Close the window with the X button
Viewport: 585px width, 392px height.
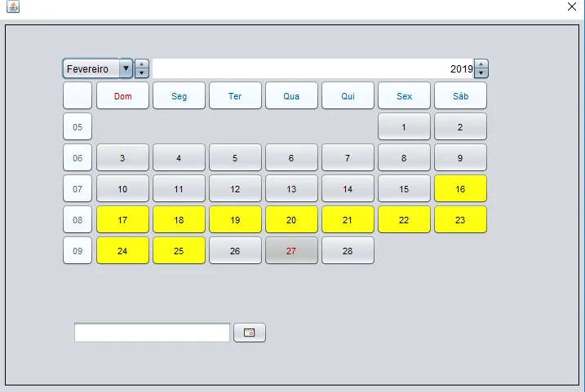572,7
